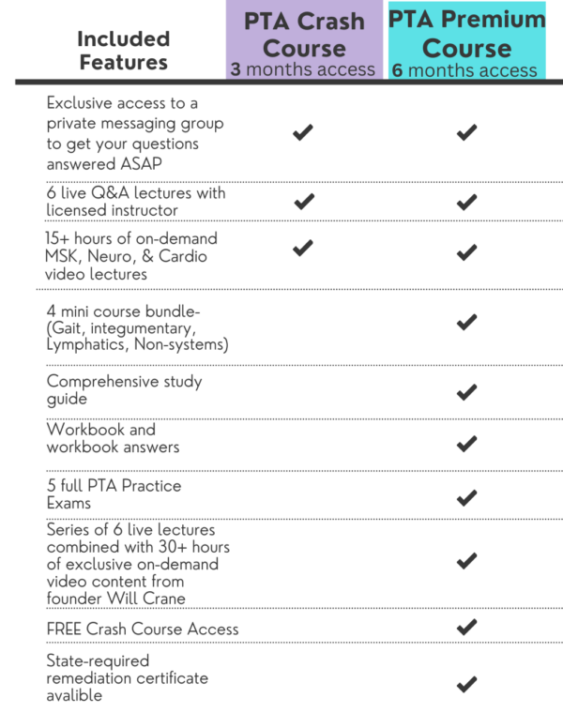Click the 5 full PTA Practice Exams text
The width and height of the screenshot is (563, 728).
coord(114,494)
